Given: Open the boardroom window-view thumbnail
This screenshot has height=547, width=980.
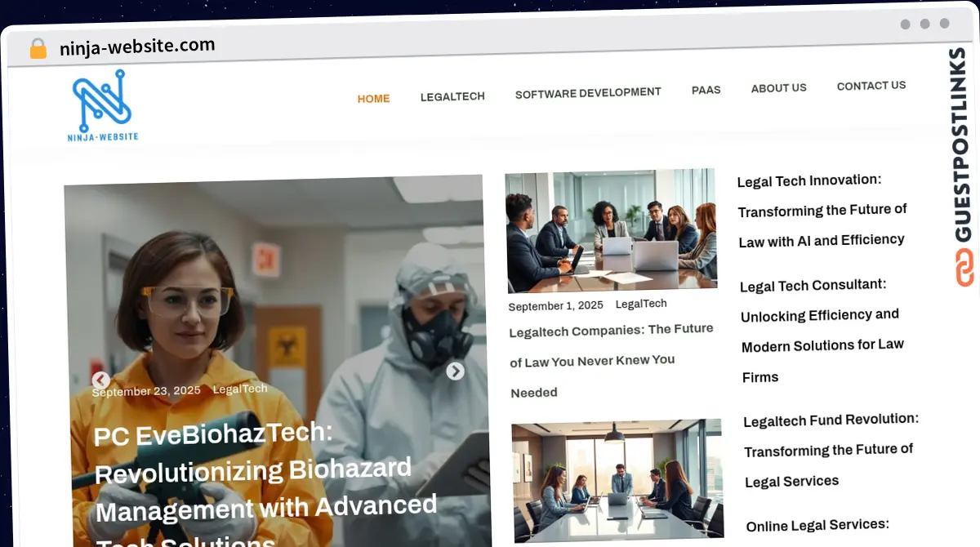Looking at the screenshot, I should pyautogui.click(x=618, y=480).
